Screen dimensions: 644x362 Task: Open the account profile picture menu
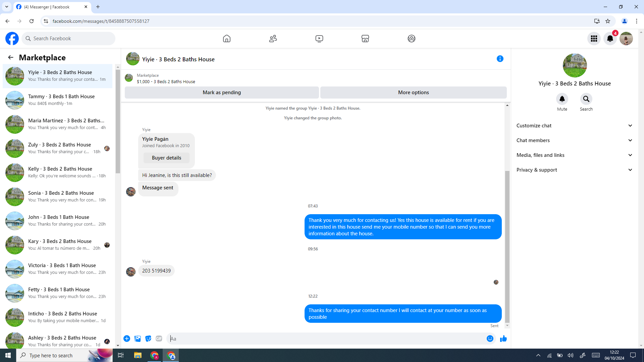pyautogui.click(x=626, y=39)
